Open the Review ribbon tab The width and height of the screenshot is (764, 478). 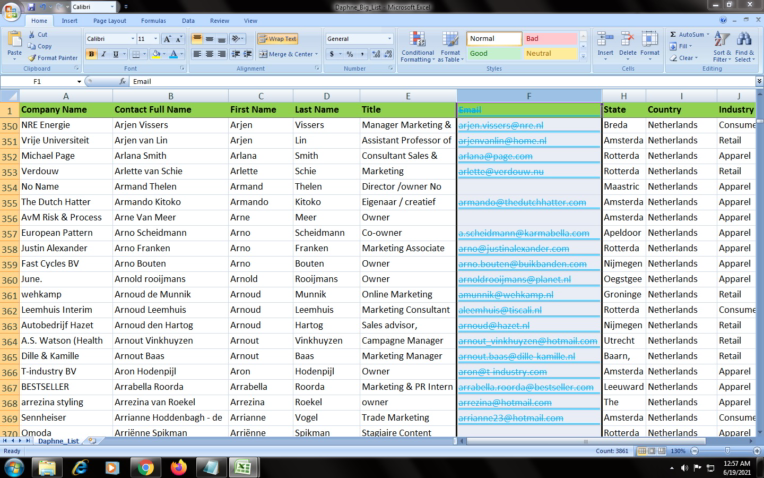coord(219,21)
